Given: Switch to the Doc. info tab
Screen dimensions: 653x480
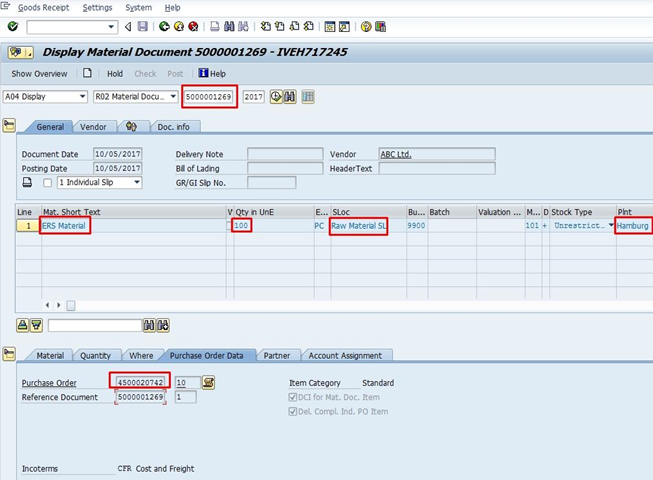Looking at the screenshot, I should point(173,127).
